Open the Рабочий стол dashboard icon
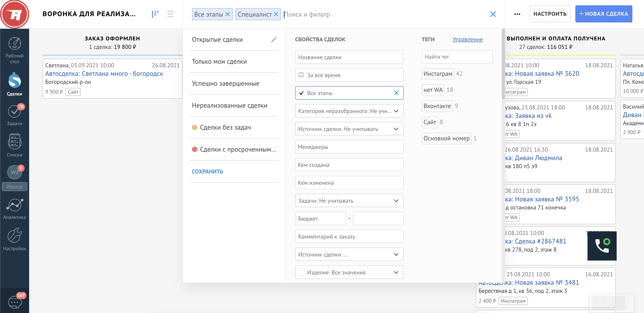Image resolution: width=644 pixels, height=313 pixels. 15,43
